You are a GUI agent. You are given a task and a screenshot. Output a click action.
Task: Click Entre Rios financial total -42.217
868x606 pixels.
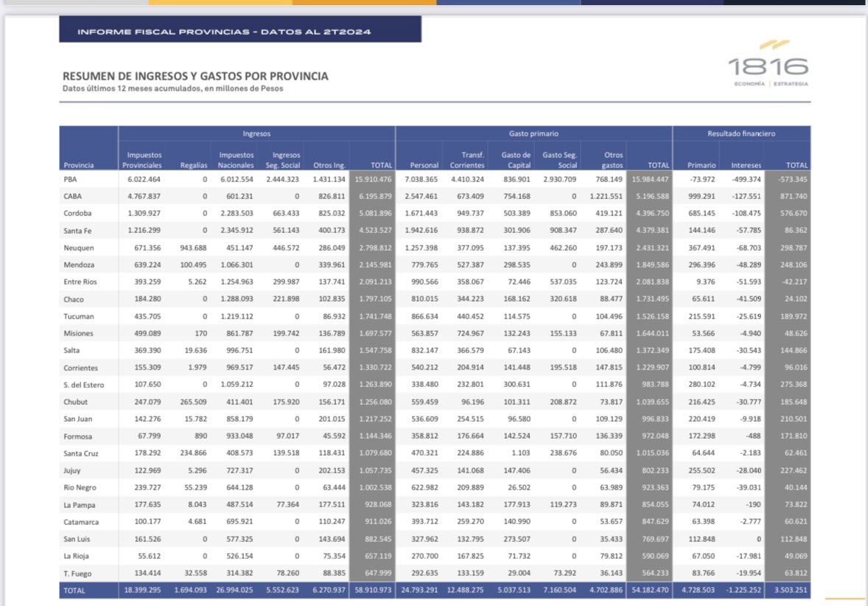click(x=794, y=282)
